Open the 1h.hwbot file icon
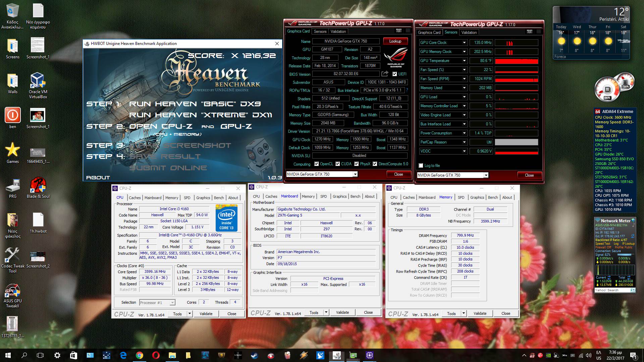This screenshot has height=362, width=644. click(38, 223)
